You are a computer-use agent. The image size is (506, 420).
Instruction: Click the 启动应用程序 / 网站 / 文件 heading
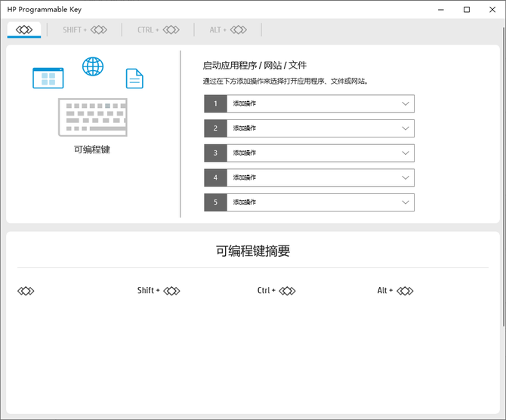(255, 66)
